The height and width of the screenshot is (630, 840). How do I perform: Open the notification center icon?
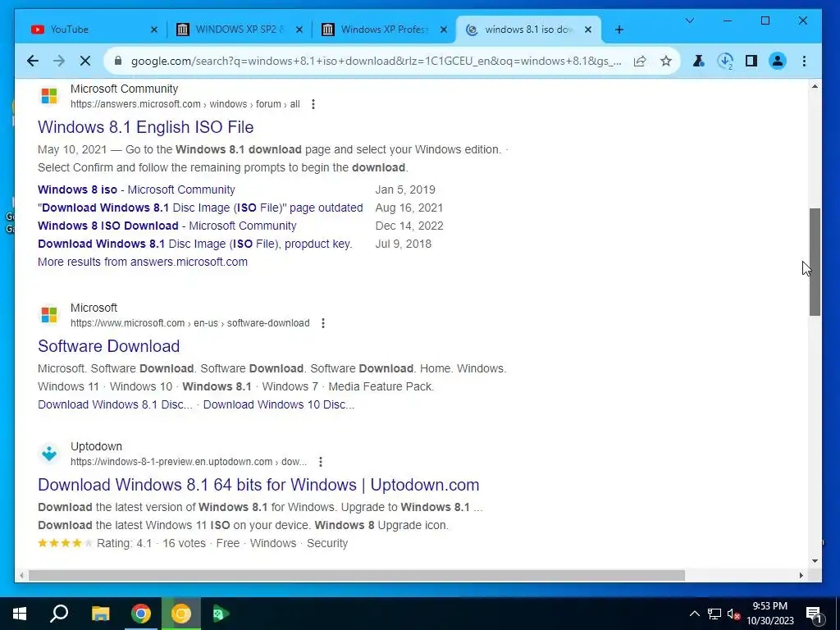coord(815,614)
